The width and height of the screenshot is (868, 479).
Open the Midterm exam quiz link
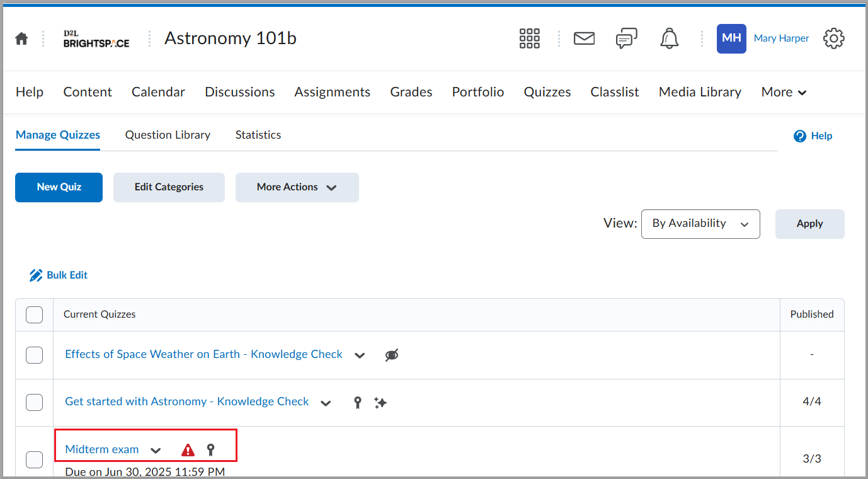coord(101,449)
